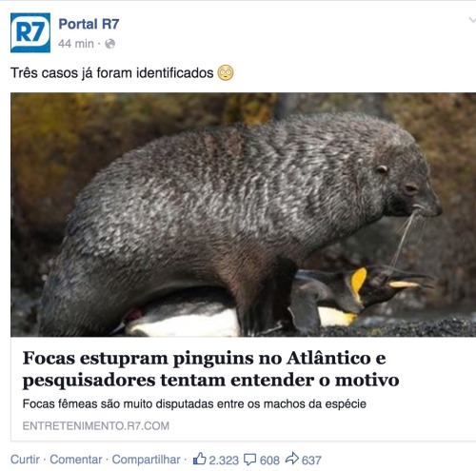Click the globe public audience icon
The width and height of the screenshot is (476, 471).
click(109, 44)
